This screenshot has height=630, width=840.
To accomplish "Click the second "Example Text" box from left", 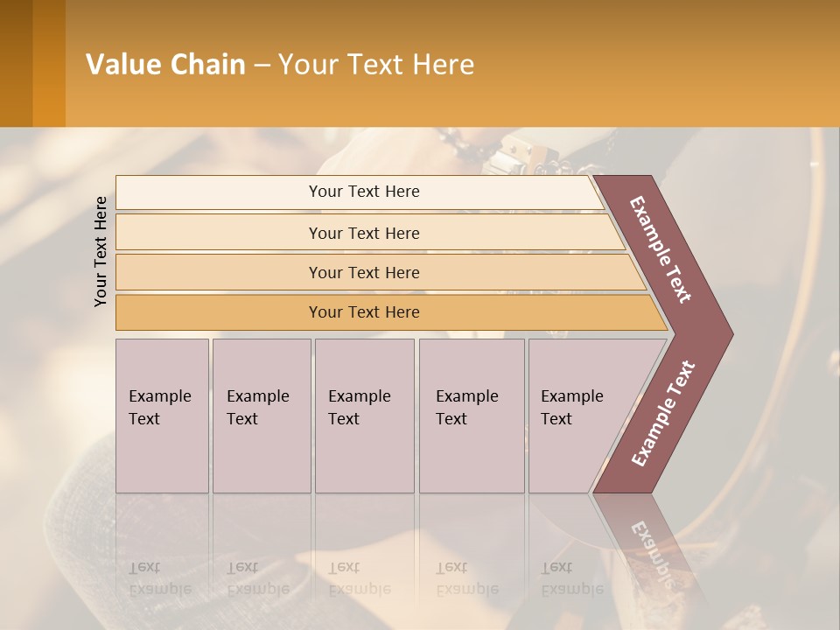I will [x=261, y=416].
